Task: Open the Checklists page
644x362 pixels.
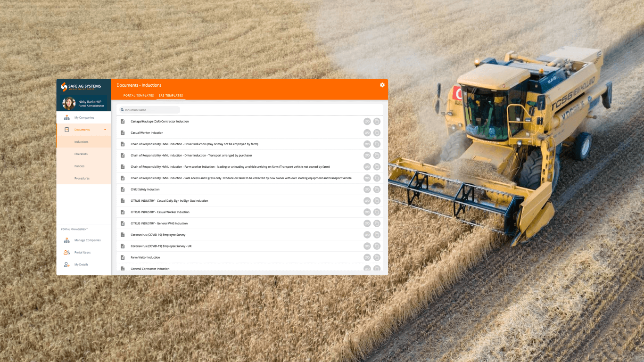Action: [81, 154]
